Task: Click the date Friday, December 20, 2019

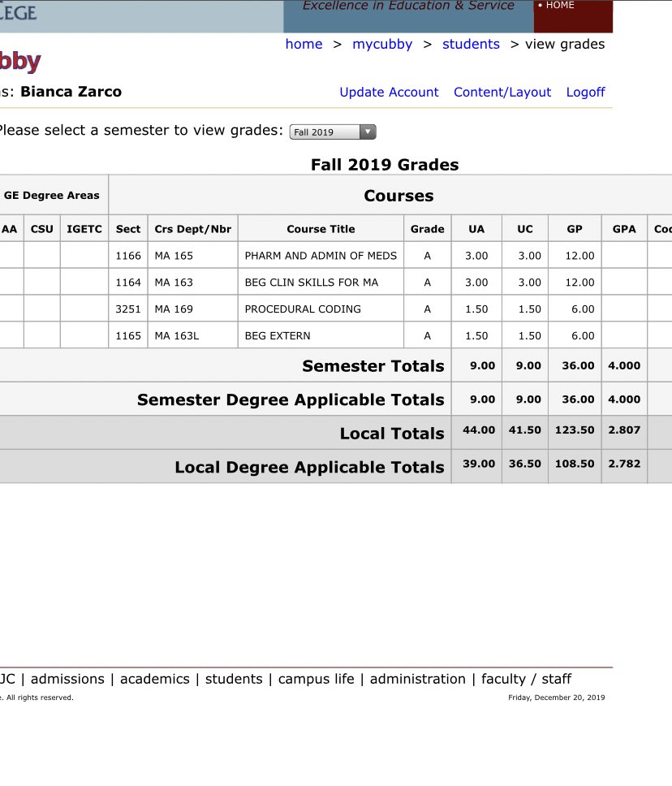Action: click(x=556, y=697)
